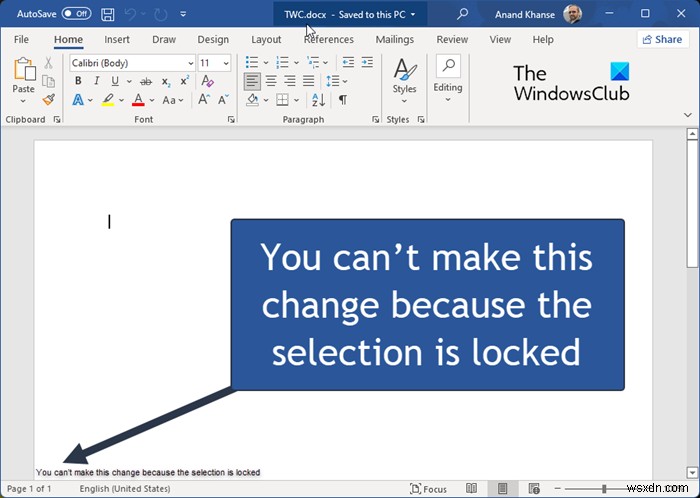Open Line and Paragraph Spacing menu
This screenshot has width=700, height=498.
(x=336, y=81)
